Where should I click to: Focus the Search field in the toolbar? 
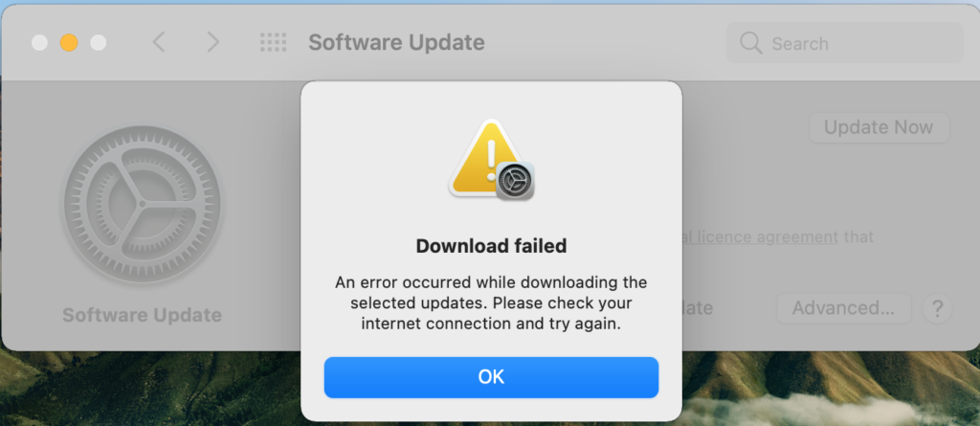tap(844, 43)
